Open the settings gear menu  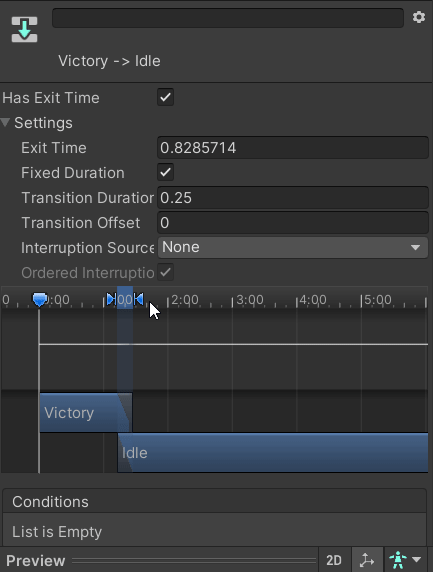tap(419, 17)
